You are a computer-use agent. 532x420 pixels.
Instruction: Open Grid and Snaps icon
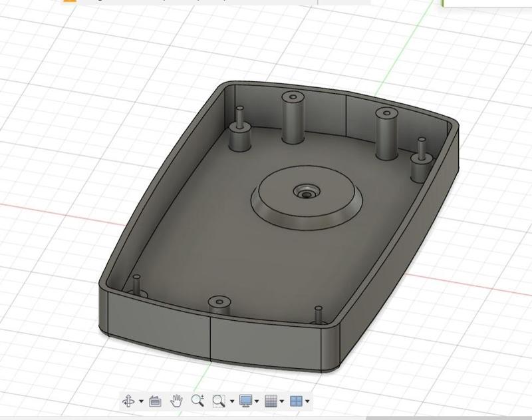[x=271, y=401]
